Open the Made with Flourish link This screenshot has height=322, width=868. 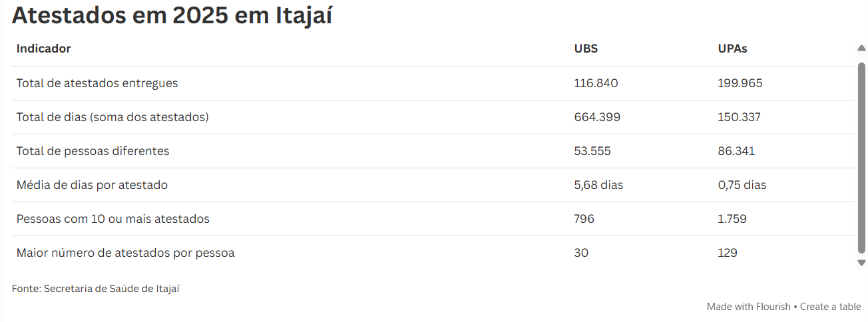(x=748, y=307)
